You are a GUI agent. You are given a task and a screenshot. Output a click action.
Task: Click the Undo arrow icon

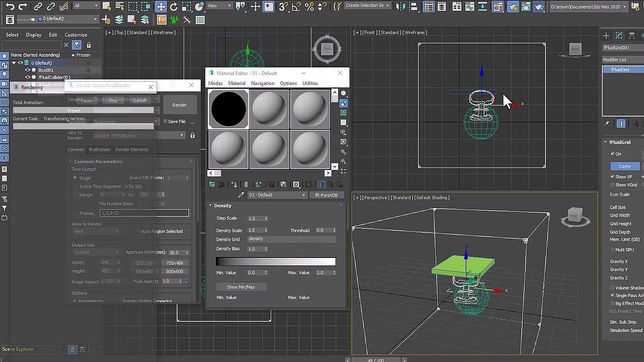coord(10,7)
